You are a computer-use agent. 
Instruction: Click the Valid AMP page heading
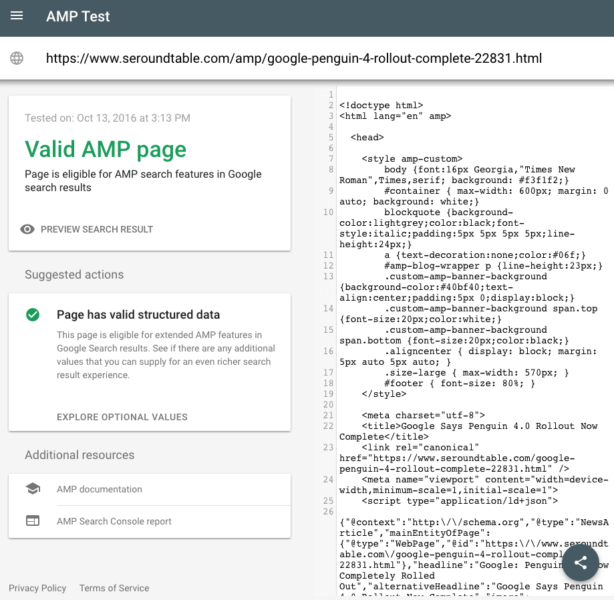pos(105,149)
